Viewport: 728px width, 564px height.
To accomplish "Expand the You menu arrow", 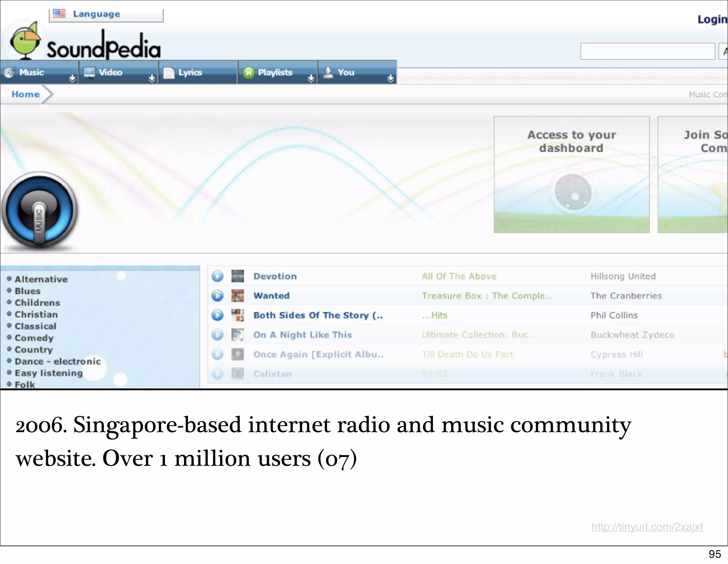I will pos(391,79).
